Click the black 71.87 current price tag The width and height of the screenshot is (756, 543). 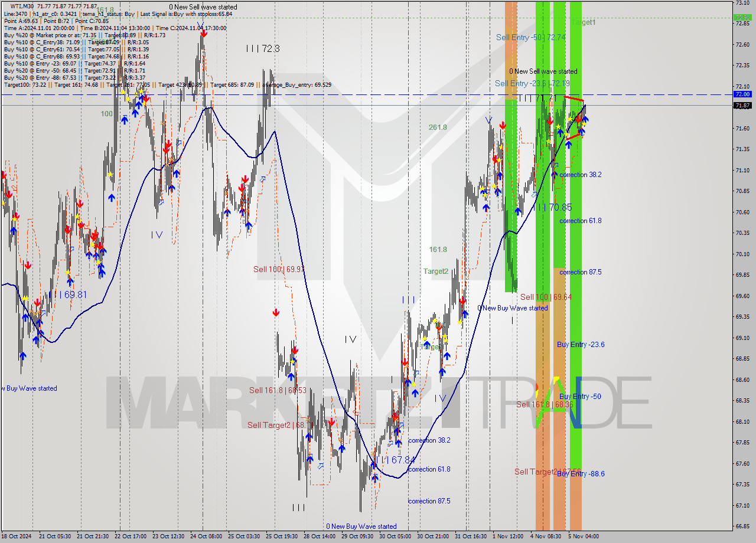click(x=742, y=106)
